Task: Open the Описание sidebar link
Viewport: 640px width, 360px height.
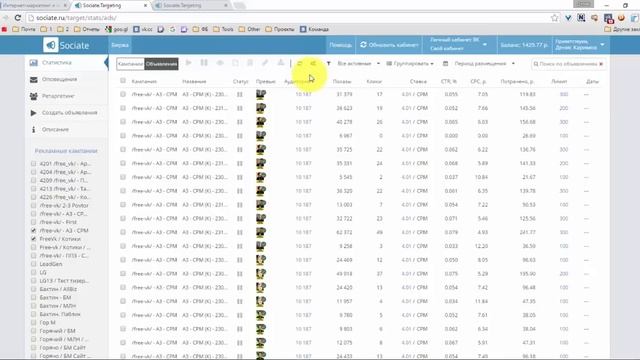Action: click(55, 129)
